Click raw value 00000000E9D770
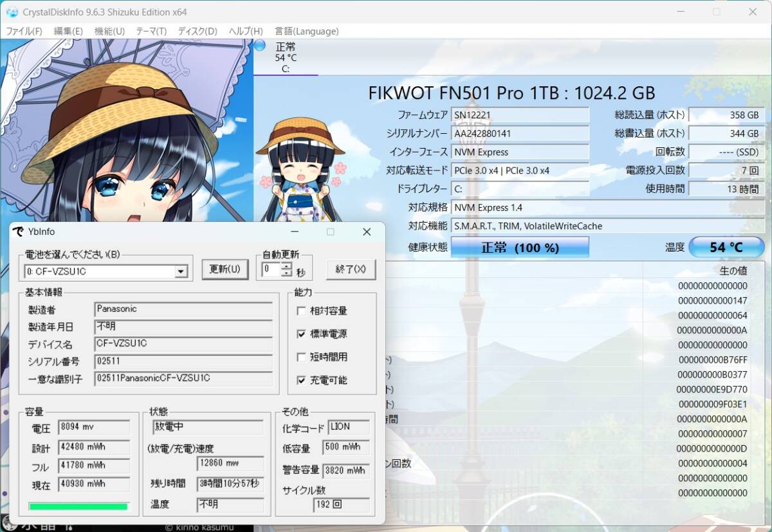 tap(712, 389)
